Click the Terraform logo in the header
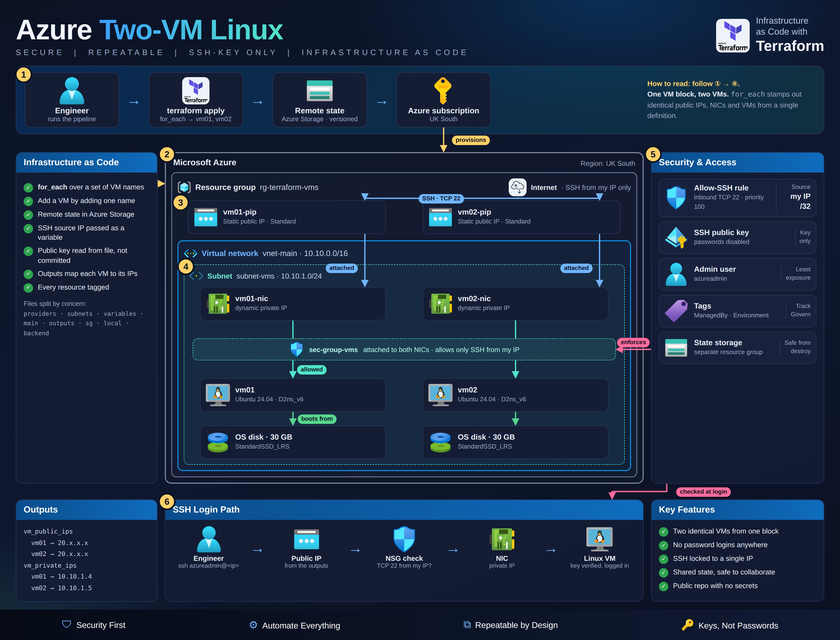 coord(732,35)
